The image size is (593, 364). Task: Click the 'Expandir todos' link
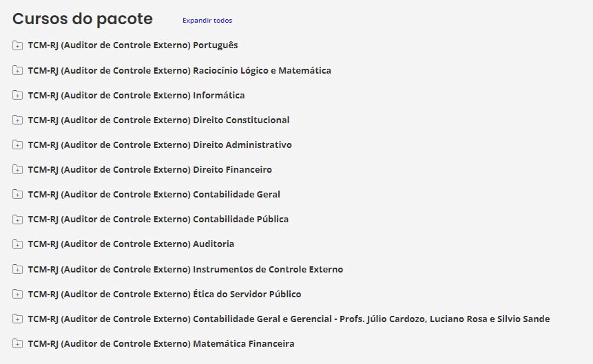tap(207, 21)
